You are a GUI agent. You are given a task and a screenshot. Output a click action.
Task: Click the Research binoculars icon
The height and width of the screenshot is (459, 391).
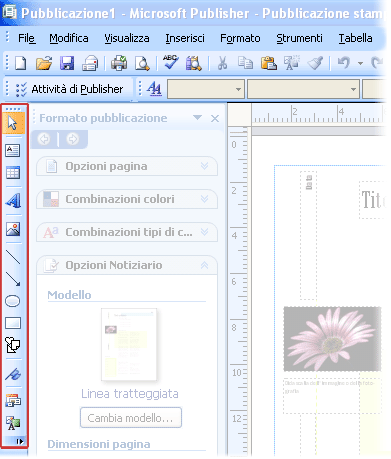194,63
